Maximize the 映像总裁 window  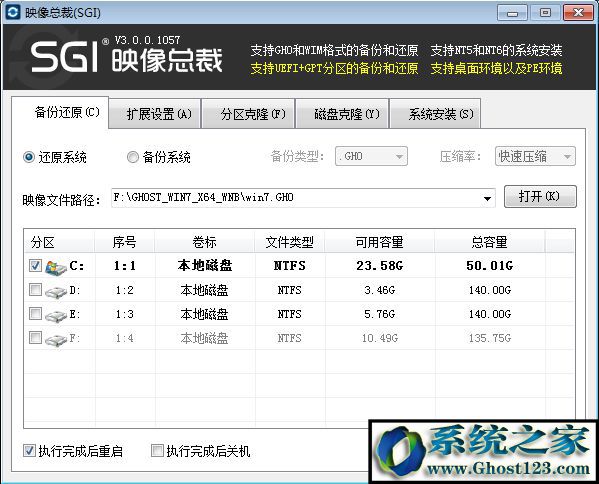coord(545,13)
